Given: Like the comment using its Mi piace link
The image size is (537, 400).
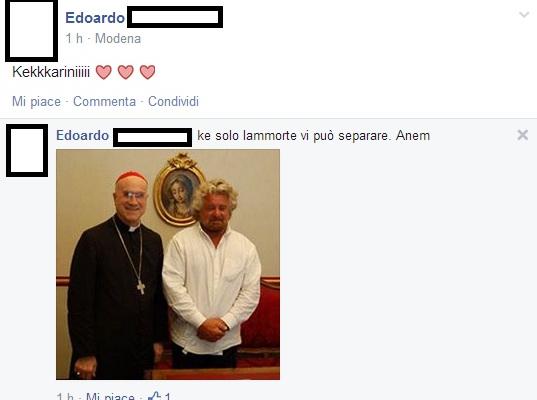Looking at the screenshot, I should tap(110, 397).
